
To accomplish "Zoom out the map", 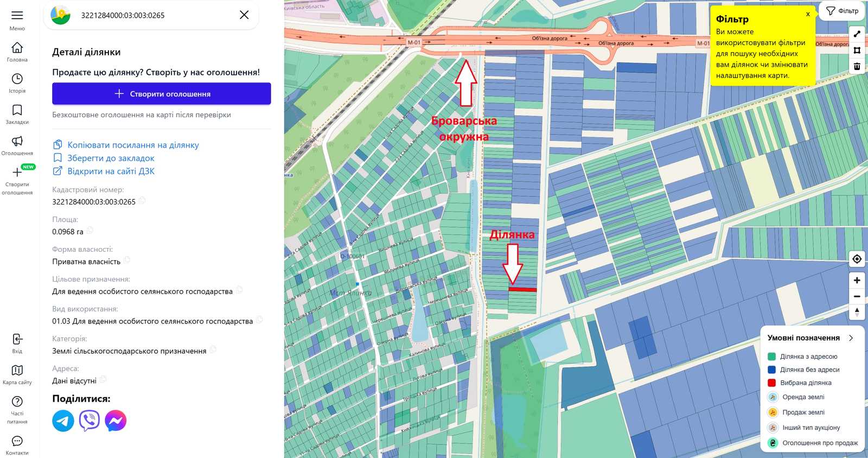I will 857,296.
